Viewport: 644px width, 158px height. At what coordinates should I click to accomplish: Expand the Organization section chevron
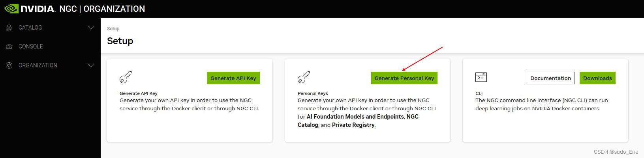[x=91, y=65]
